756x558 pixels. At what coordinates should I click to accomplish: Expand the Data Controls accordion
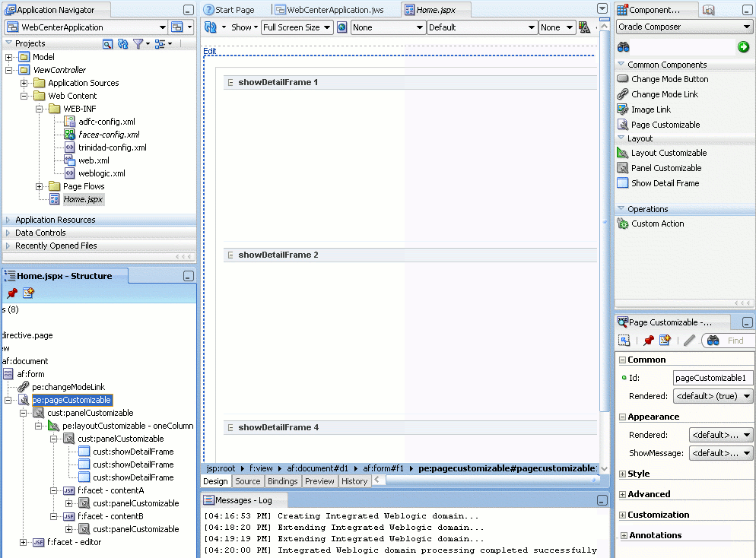[8, 233]
